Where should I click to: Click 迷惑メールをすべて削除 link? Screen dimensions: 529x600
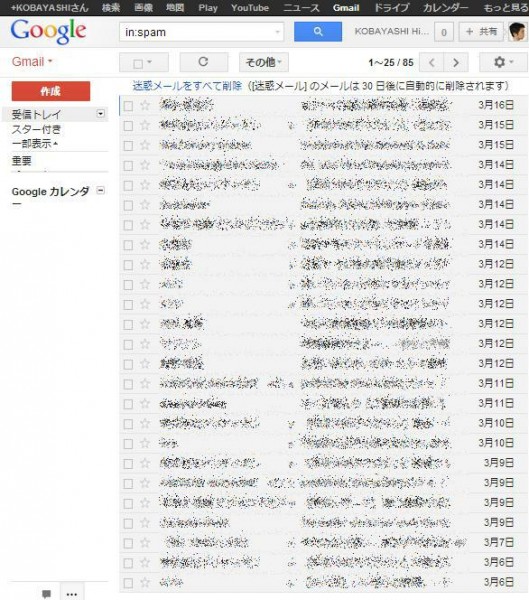click(x=187, y=86)
